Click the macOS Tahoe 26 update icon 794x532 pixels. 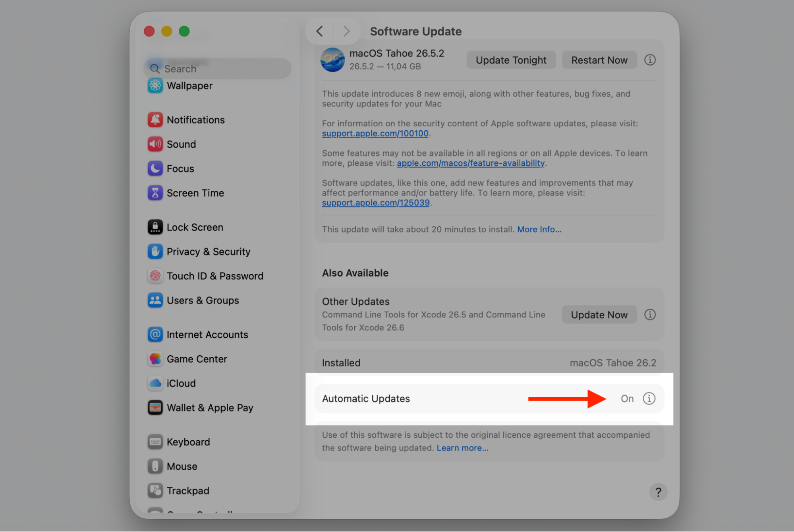tap(332, 60)
